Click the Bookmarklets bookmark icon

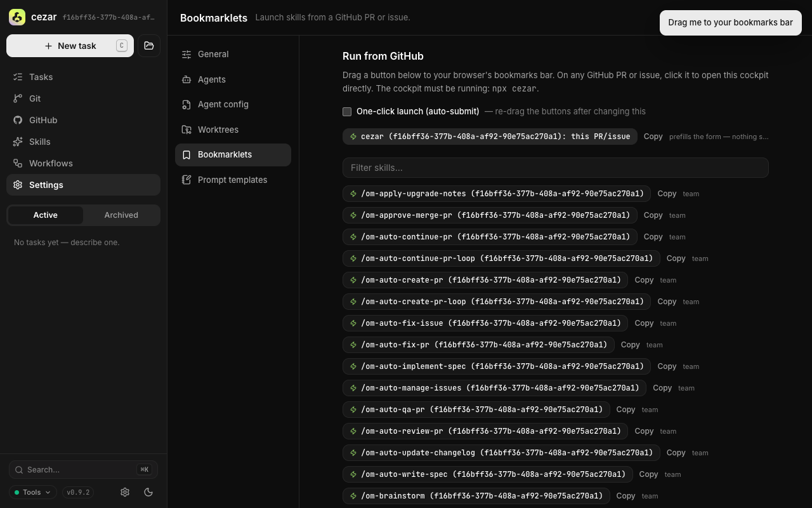tap(187, 155)
